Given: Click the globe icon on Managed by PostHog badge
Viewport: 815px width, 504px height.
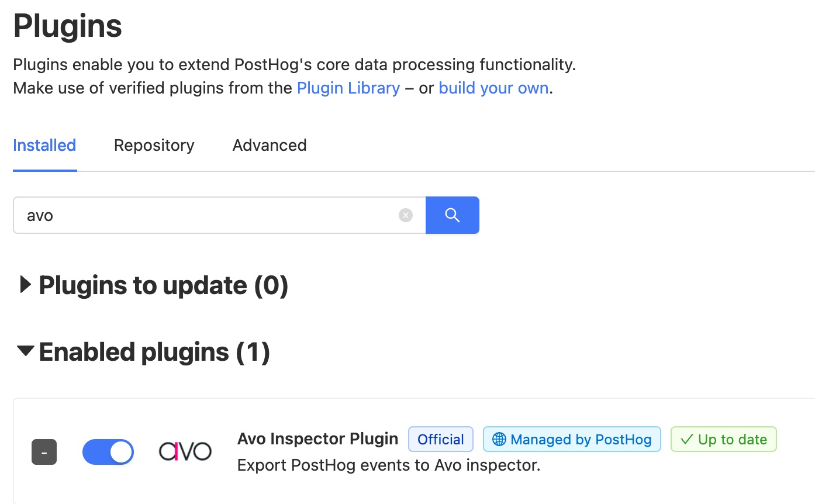Looking at the screenshot, I should pos(499,439).
